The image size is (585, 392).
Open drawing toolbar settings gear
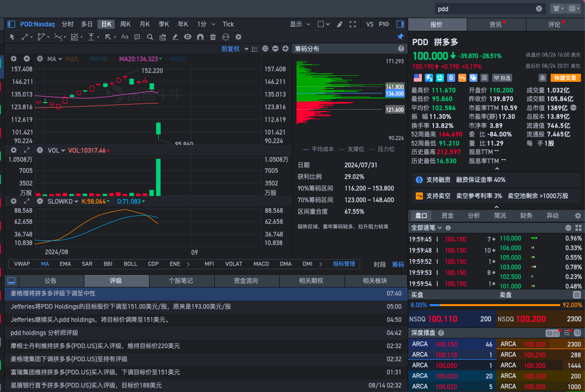(x=238, y=37)
